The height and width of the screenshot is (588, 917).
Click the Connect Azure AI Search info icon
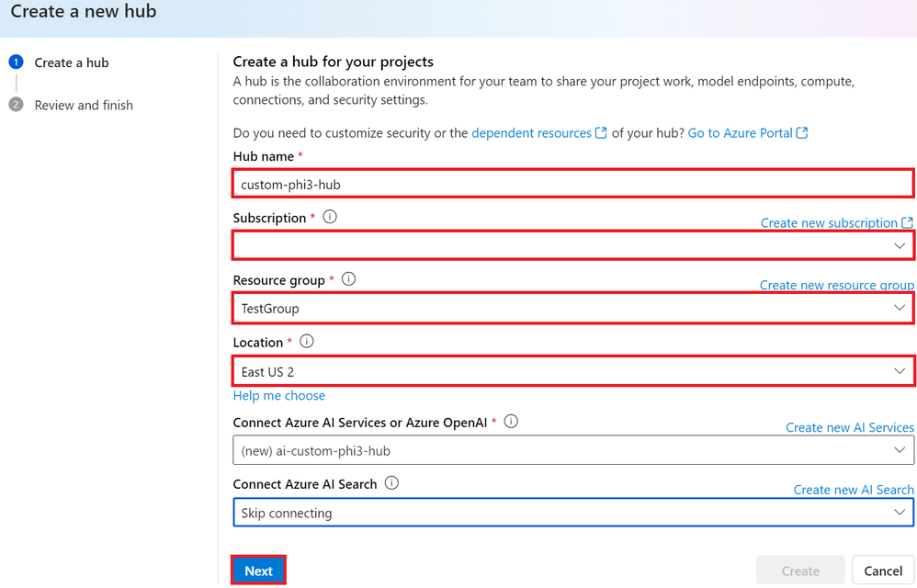391,483
